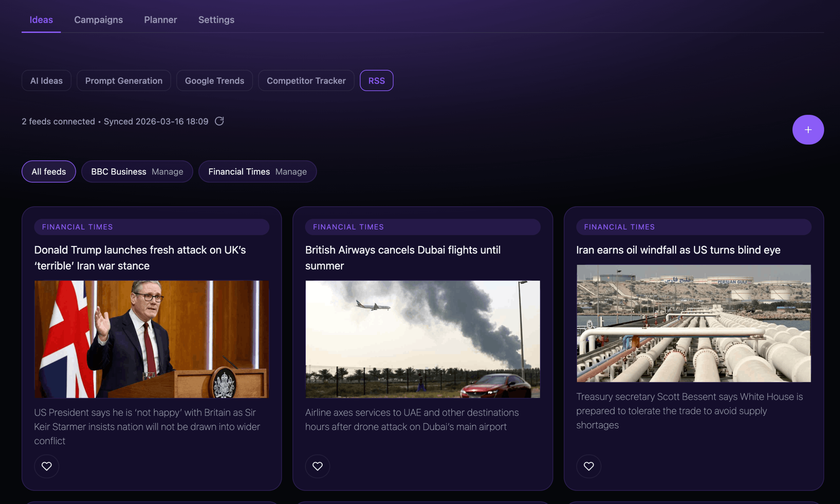Refresh feeds with the sync icon
Viewport: 840px width, 504px height.
click(x=219, y=121)
